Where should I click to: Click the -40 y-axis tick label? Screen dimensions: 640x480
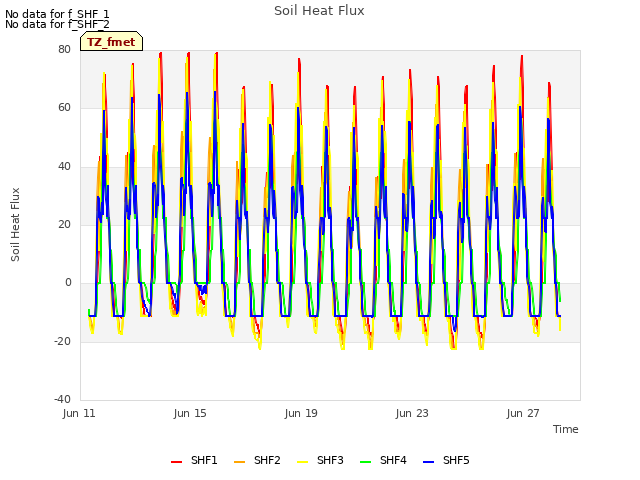(x=62, y=399)
